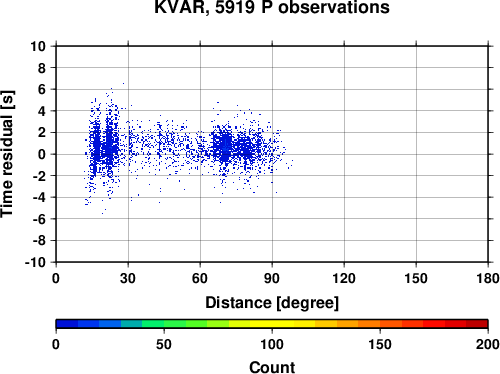Screen dimensions: 500x374
Task: Click the 'Count' colorbar label
Action: tap(272, 367)
